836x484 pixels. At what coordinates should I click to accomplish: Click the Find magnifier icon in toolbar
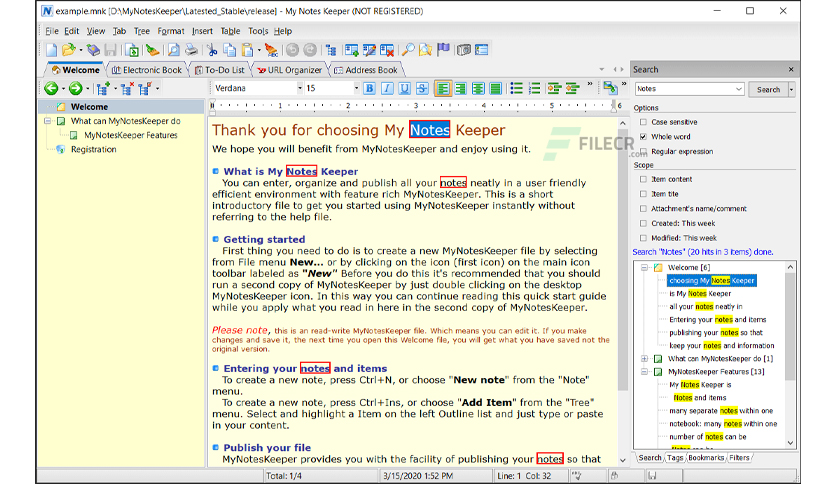coord(408,50)
